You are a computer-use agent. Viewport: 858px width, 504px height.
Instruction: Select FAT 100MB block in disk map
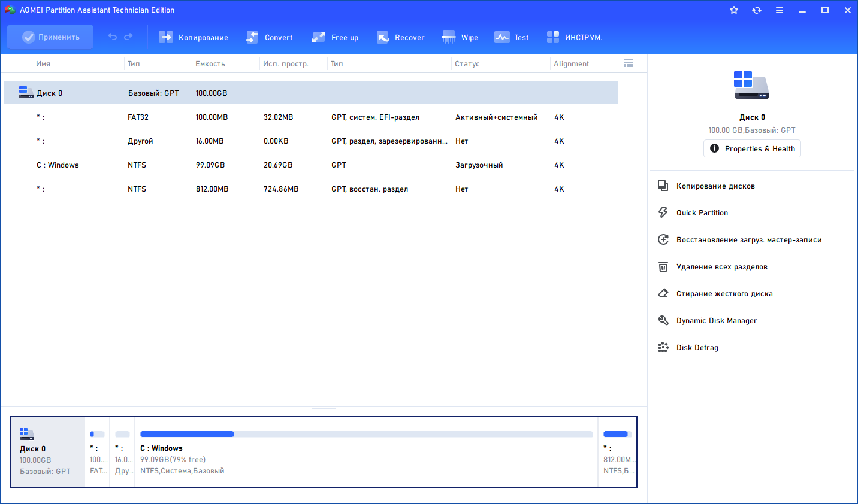(98, 452)
